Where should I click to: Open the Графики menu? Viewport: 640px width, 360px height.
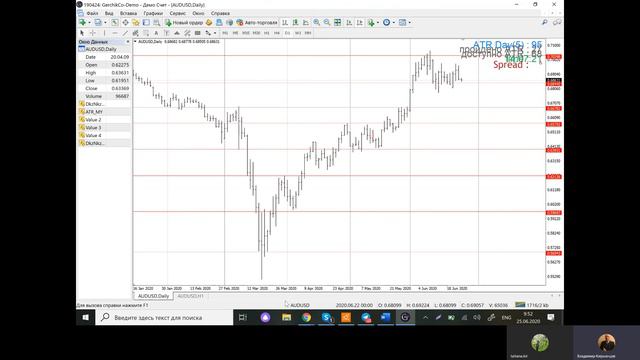pyautogui.click(x=153, y=13)
